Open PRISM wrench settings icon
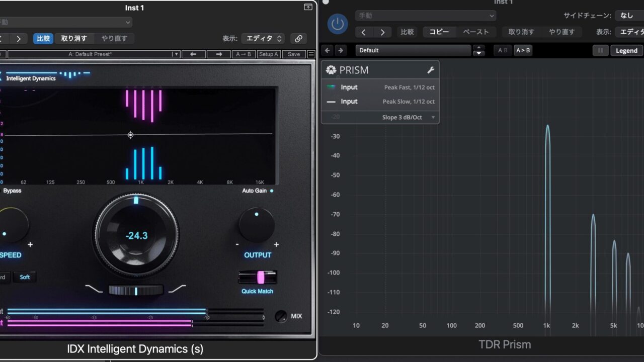Screen dimensions: 644x362 (x=430, y=70)
